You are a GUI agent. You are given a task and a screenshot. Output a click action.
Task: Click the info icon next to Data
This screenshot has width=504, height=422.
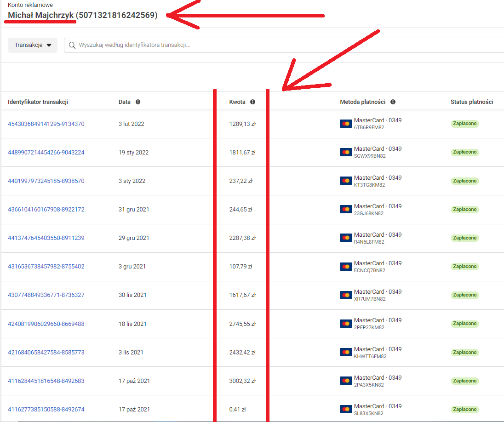[138, 102]
